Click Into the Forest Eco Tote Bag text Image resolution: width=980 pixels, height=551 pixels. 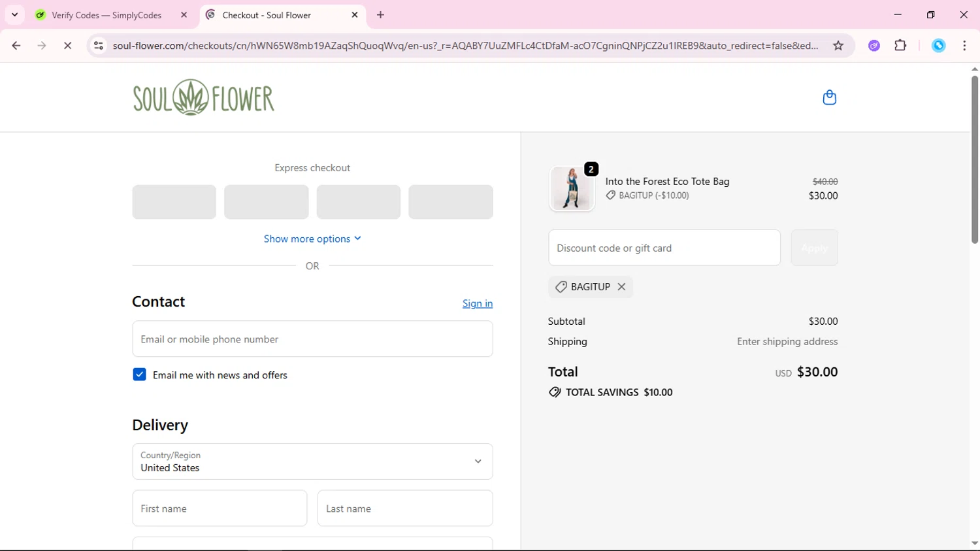(x=667, y=181)
